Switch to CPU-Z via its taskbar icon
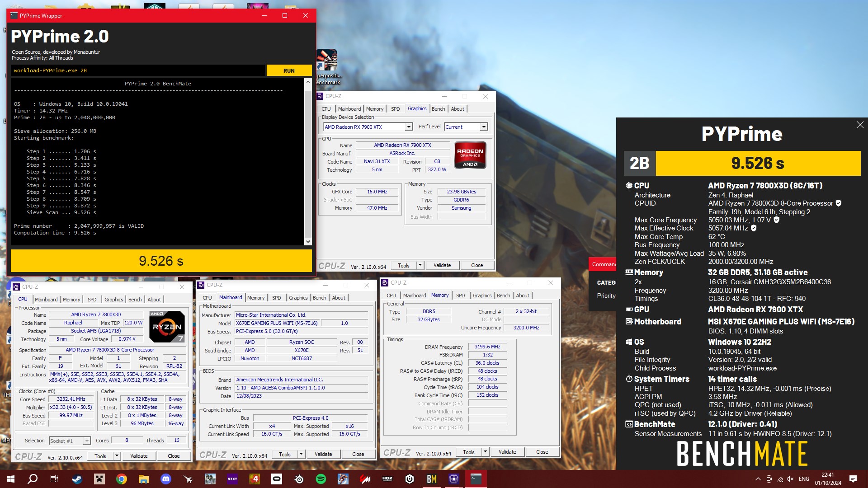 [x=454, y=479]
